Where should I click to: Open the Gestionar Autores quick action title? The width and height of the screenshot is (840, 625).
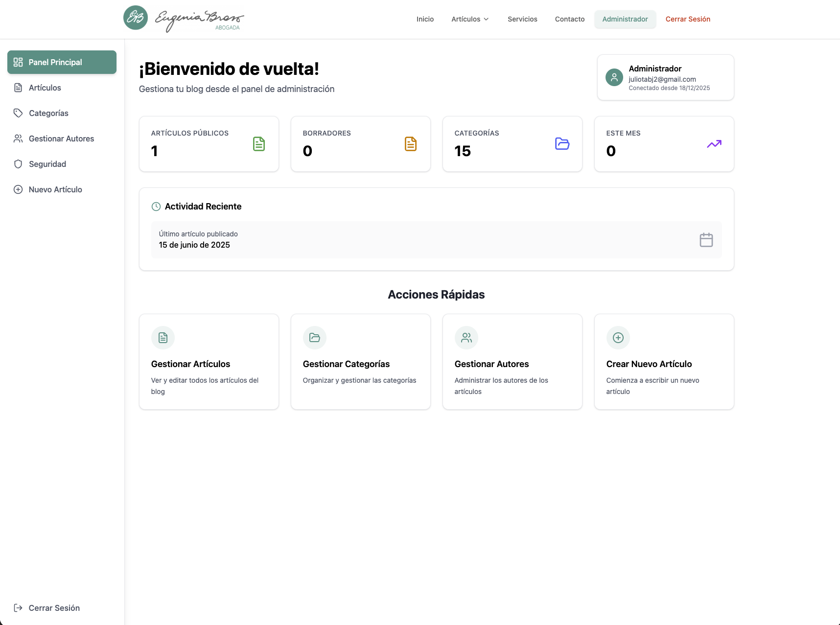pyautogui.click(x=491, y=364)
